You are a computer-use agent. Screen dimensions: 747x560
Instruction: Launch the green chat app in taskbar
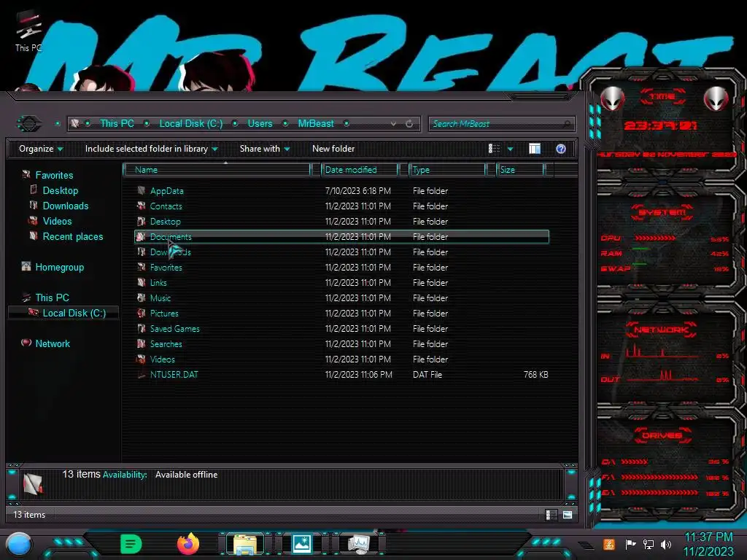131,544
